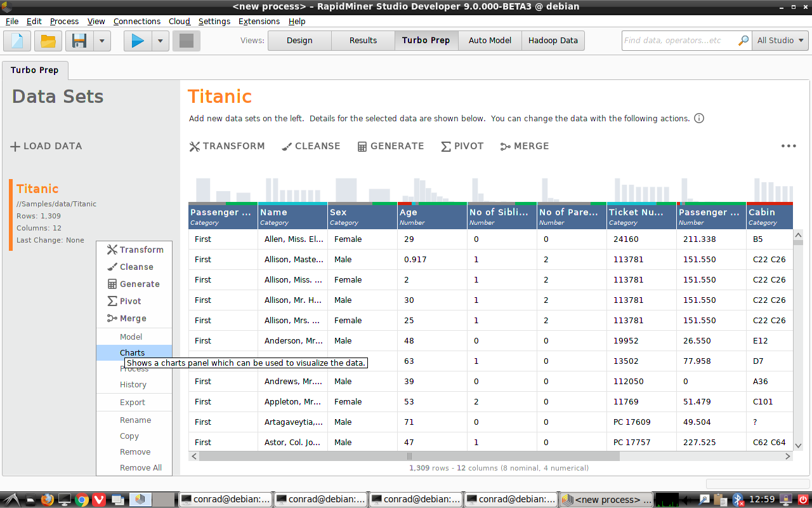Save the current process

(x=77, y=40)
